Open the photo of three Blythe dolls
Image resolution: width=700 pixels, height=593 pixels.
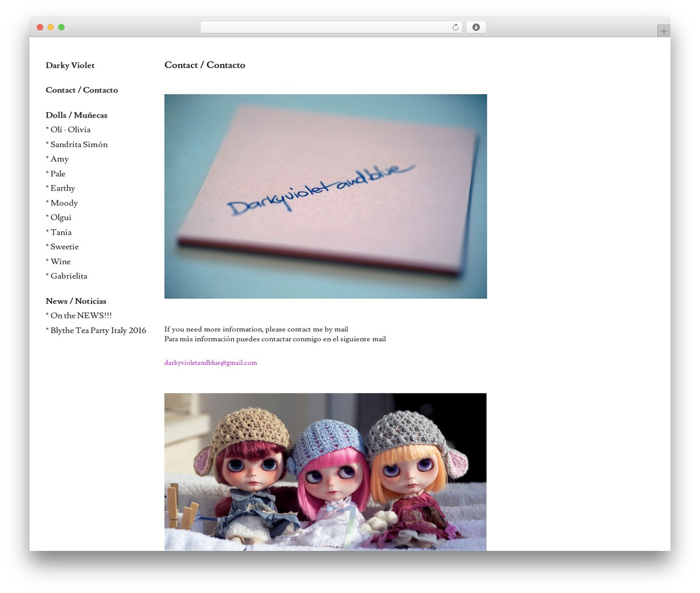coord(325,472)
